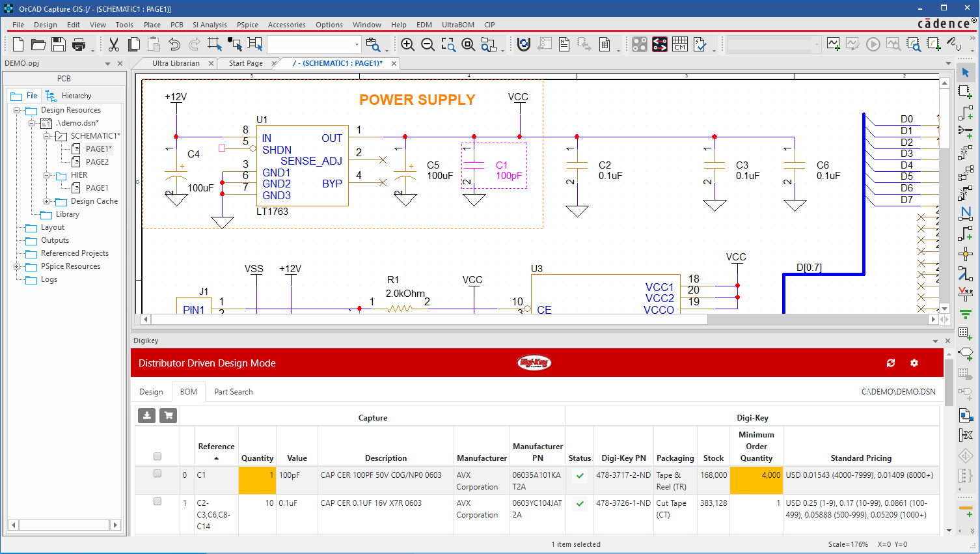Collapse the Design Resources folder
The image size is (980, 554).
click(17, 110)
